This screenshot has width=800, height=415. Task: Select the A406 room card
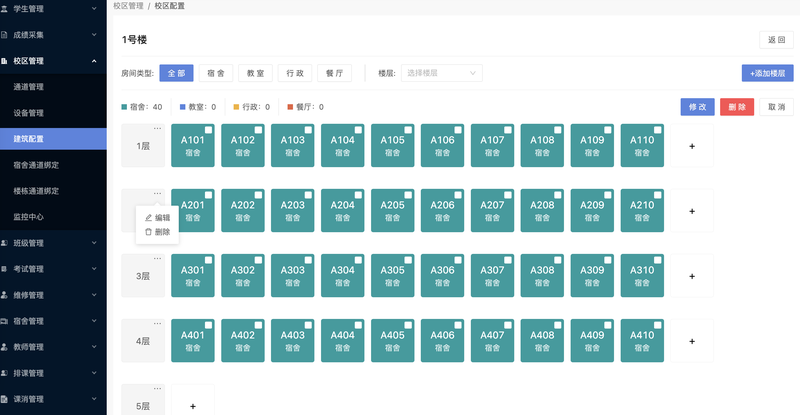point(442,341)
